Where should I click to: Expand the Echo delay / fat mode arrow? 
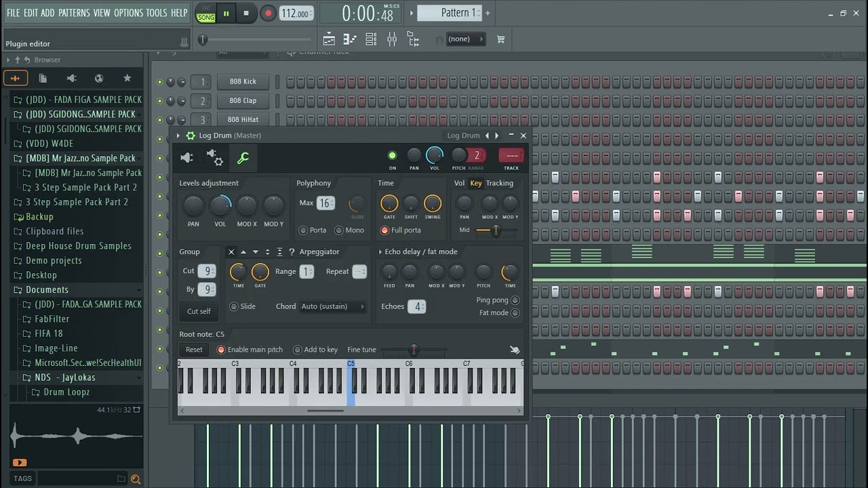380,251
